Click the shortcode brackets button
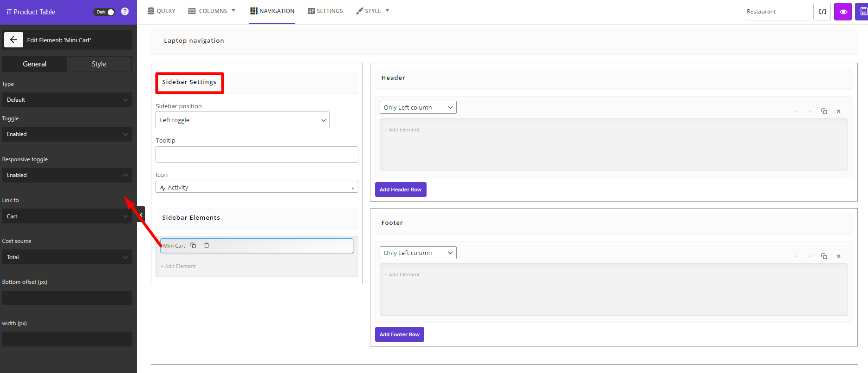This screenshot has height=373, width=868. coord(822,12)
